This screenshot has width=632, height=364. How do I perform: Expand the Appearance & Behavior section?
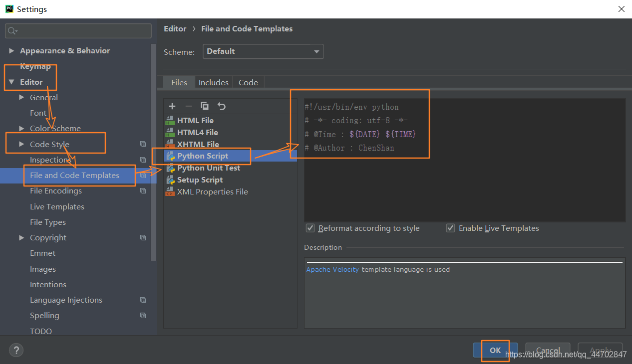click(11, 50)
